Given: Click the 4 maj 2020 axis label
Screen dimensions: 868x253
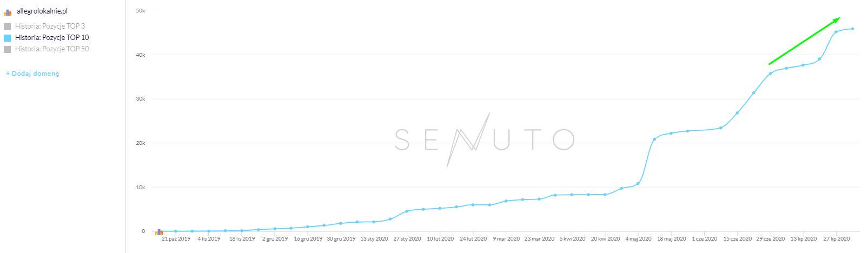Looking at the screenshot, I should [638, 238].
